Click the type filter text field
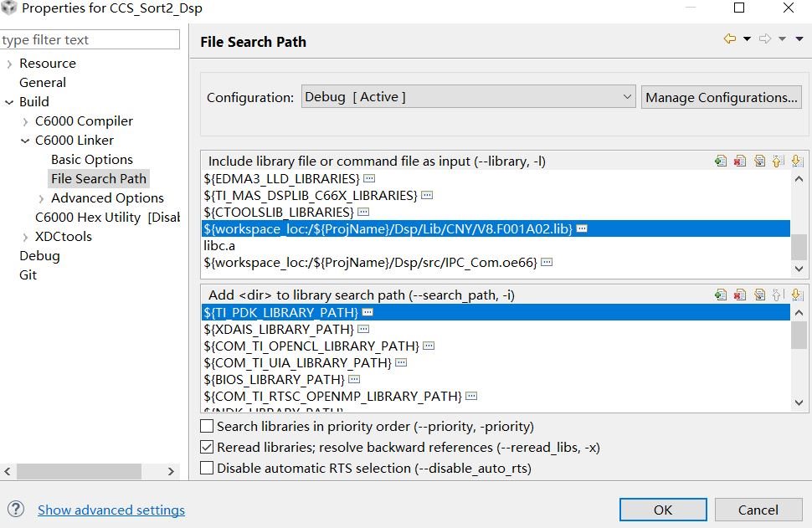The height and width of the screenshot is (528, 812). [90, 40]
